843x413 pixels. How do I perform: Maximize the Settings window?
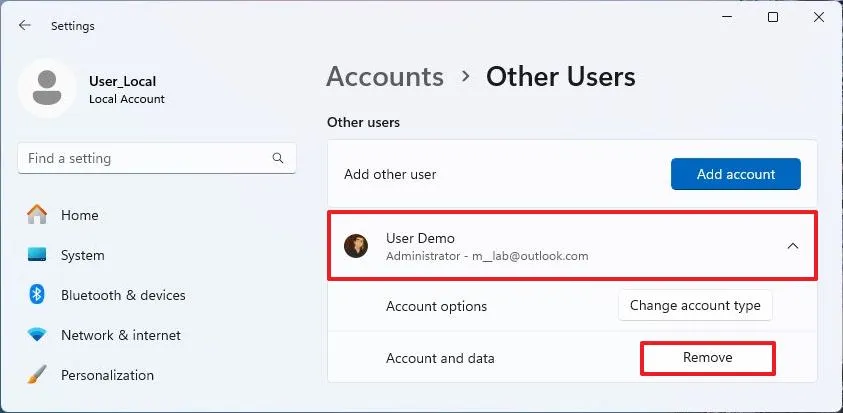point(772,17)
